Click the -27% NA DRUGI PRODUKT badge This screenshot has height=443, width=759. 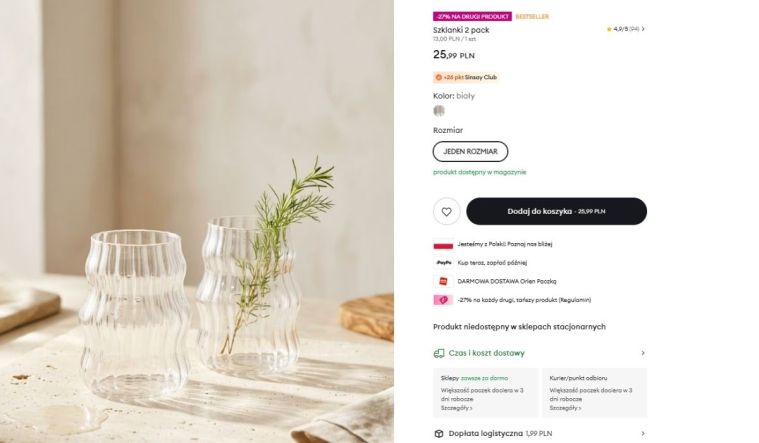tap(472, 17)
